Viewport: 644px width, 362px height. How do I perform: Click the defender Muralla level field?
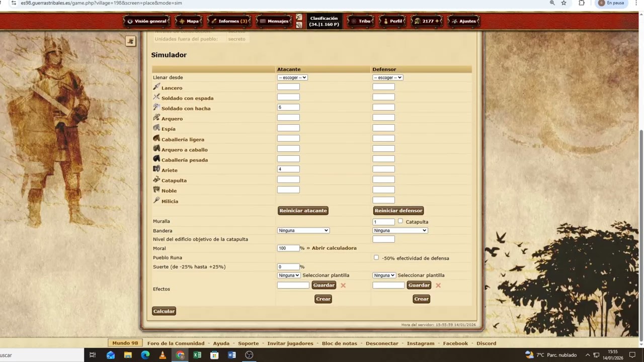[x=383, y=222]
